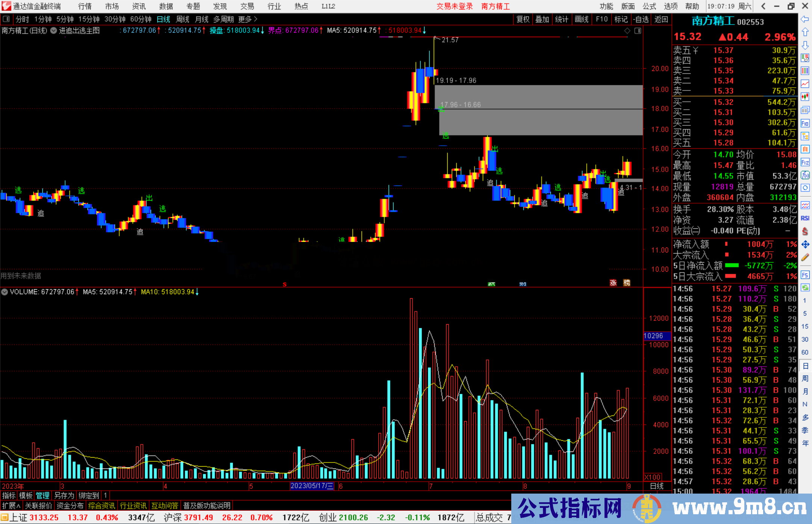The height and width of the screenshot is (524, 812).
Task: Switch to the 分时 chart tab
Action: click(22, 19)
